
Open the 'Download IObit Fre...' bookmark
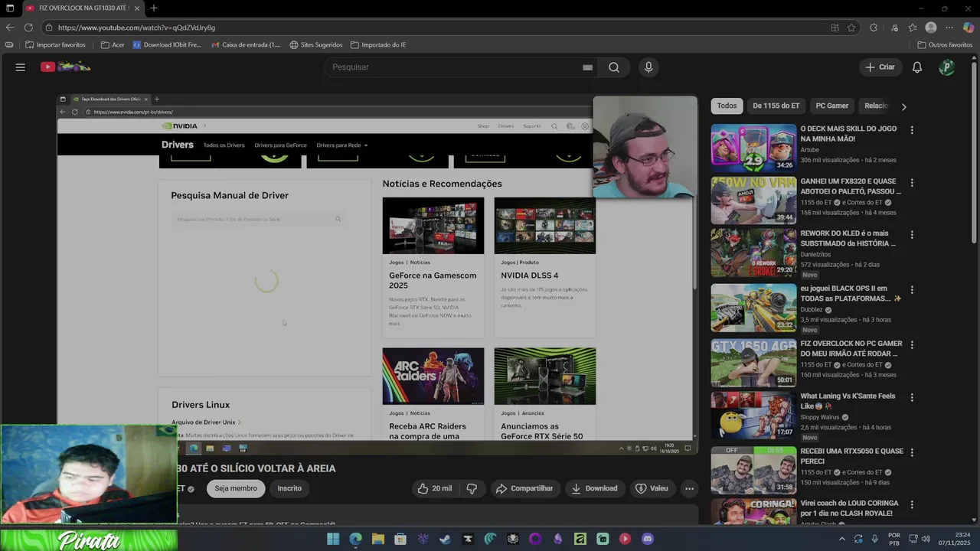click(167, 45)
